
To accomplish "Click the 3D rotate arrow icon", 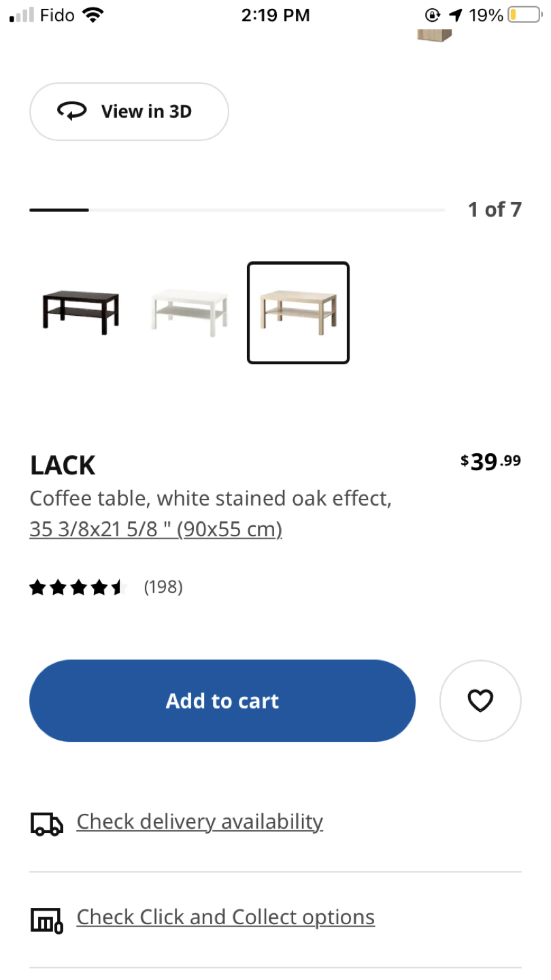I will (x=72, y=111).
